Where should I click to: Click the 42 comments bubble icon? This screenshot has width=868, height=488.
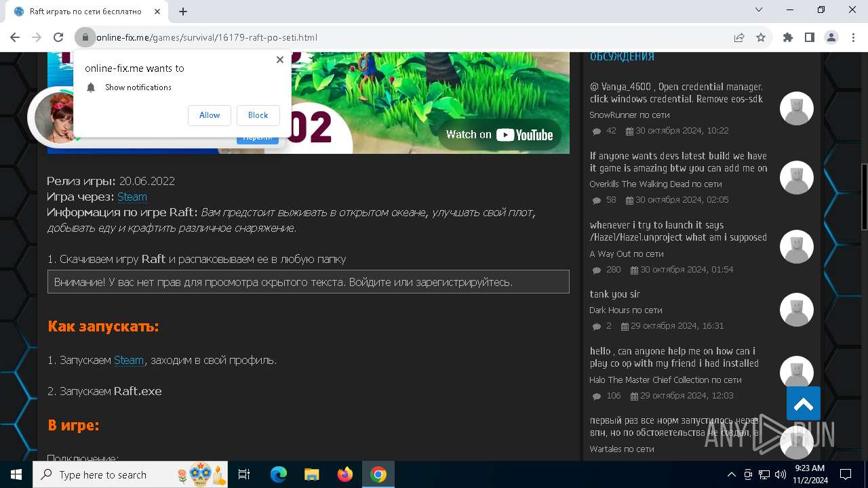(597, 131)
